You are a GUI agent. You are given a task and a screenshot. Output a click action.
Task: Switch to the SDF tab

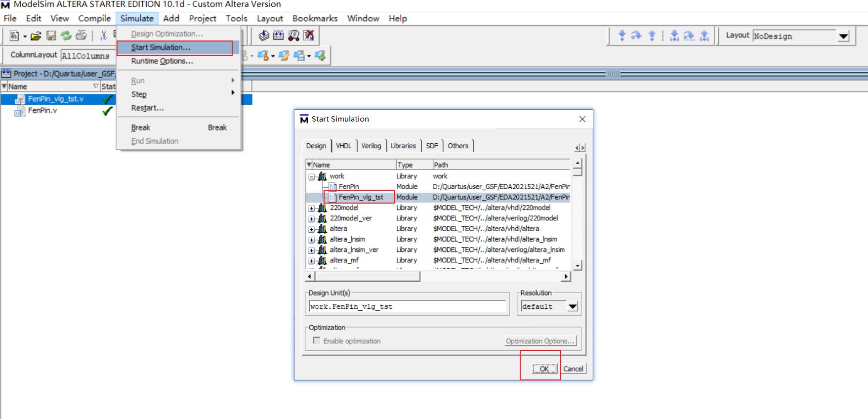(432, 146)
